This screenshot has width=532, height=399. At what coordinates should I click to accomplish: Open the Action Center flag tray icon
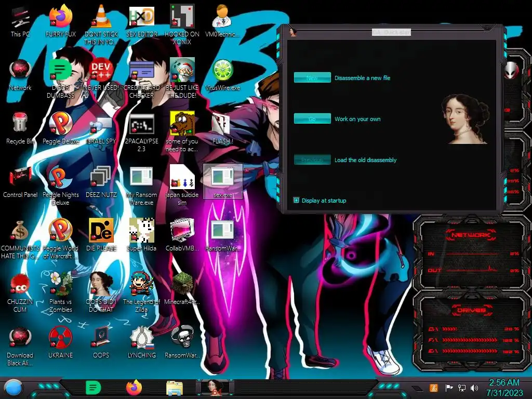449,388
